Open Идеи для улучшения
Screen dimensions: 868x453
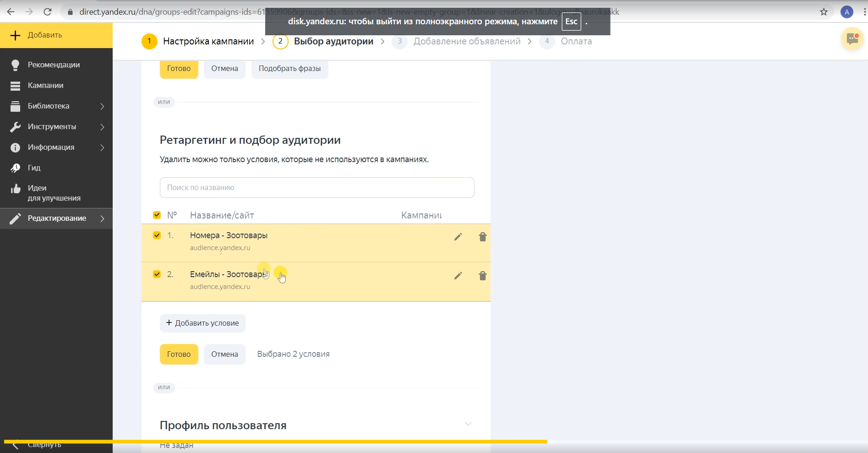coord(54,193)
